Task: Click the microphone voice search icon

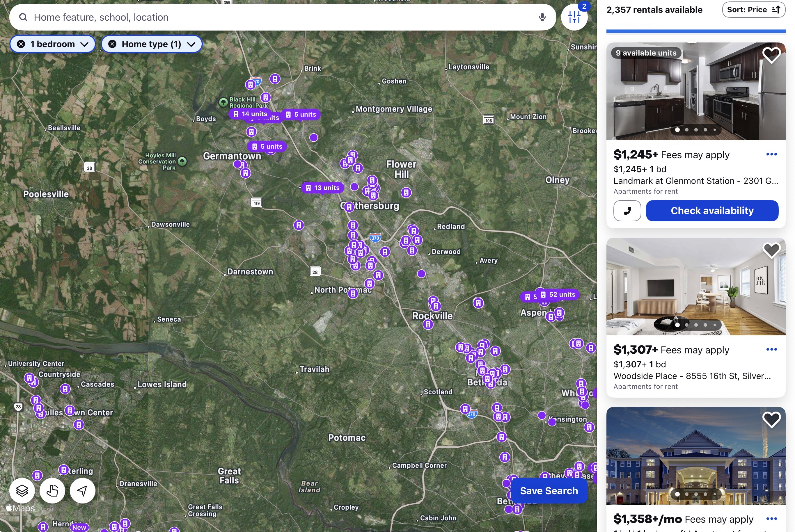Action: [542, 17]
